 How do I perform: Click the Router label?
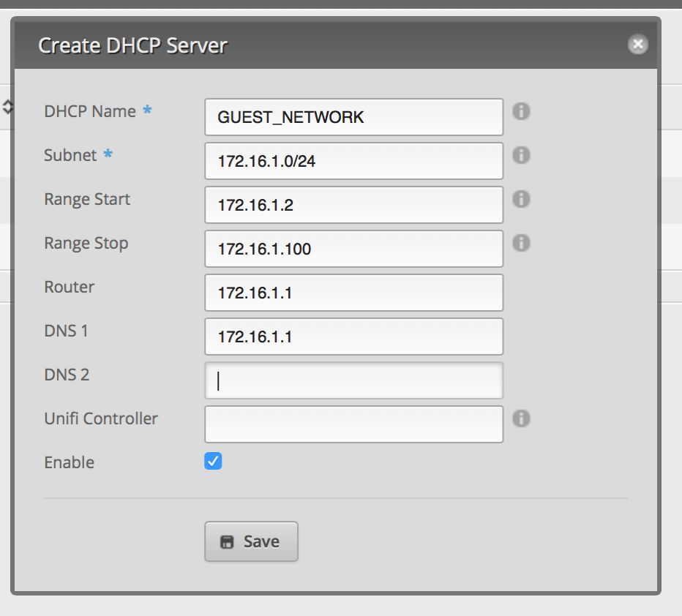pos(70,287)
